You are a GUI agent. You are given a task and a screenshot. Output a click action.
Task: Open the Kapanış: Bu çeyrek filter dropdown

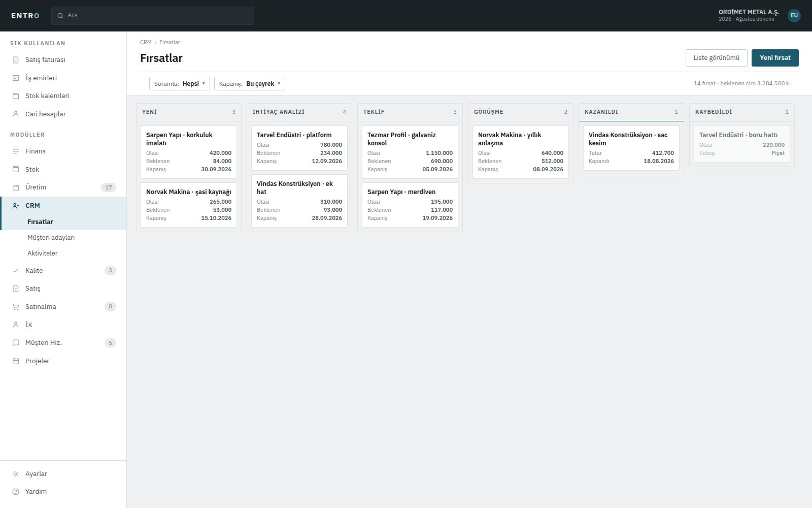[250, 84]
